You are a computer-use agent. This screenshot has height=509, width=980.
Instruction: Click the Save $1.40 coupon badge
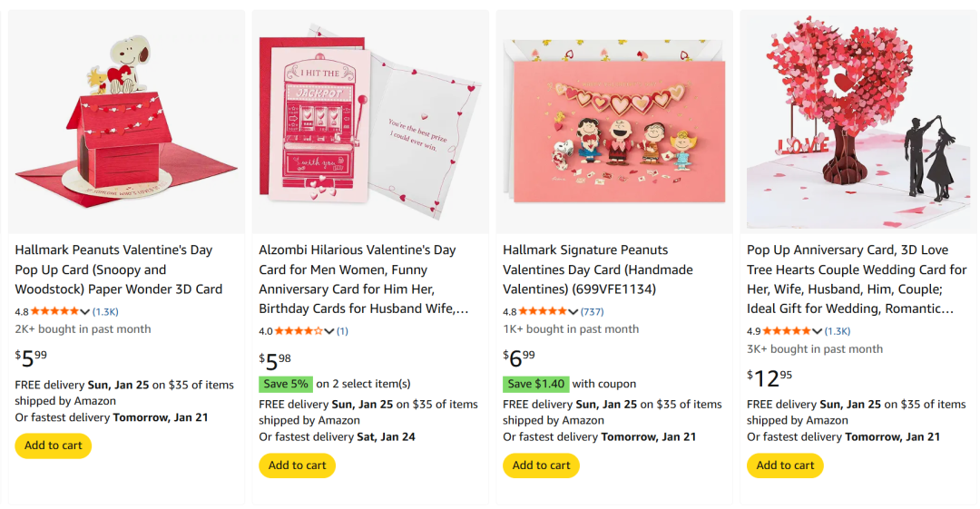point(535,384)
